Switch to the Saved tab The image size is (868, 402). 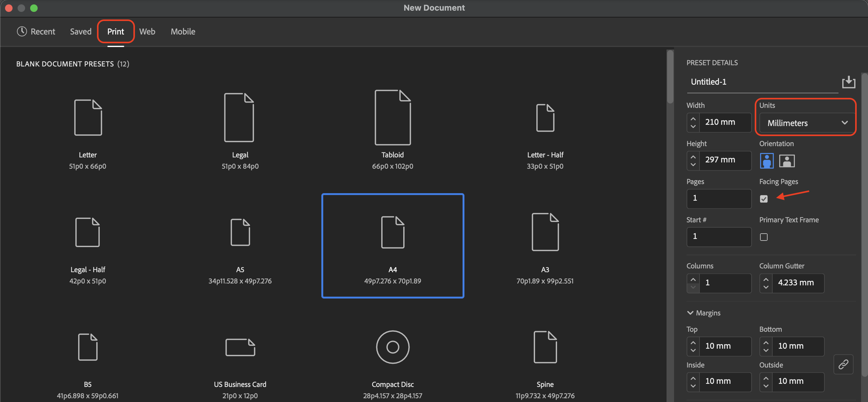[81, 31]
